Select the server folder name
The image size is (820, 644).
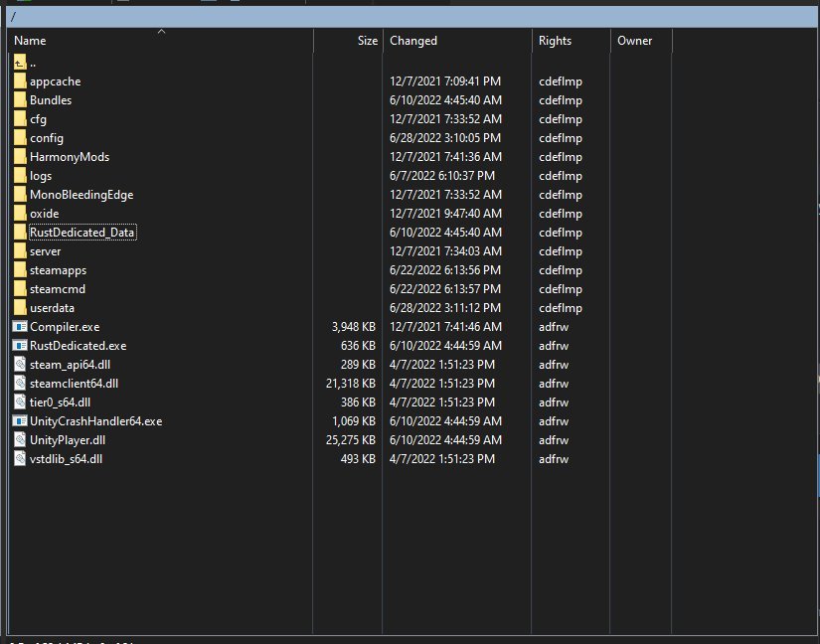(46, 251)
